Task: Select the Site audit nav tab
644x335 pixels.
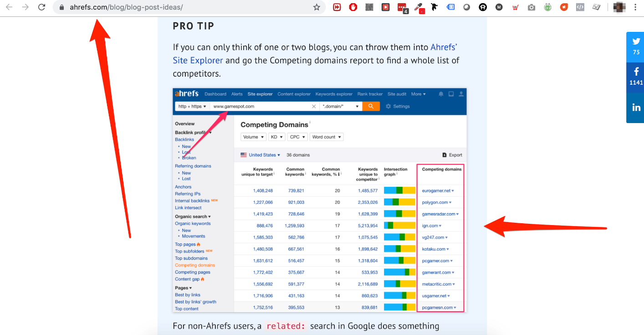Action: click(x=397, y=94)
